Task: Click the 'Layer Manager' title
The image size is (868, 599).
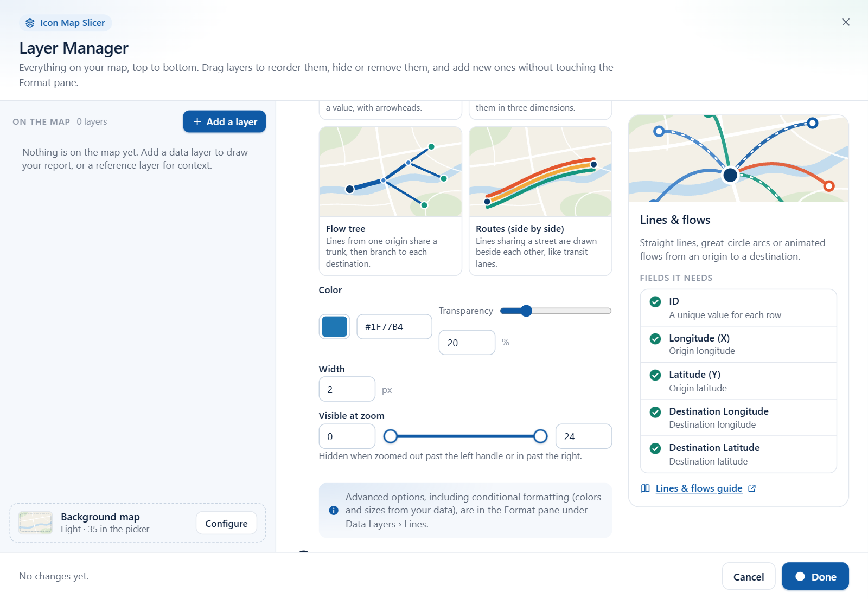Action: click(x=74, y=48)
